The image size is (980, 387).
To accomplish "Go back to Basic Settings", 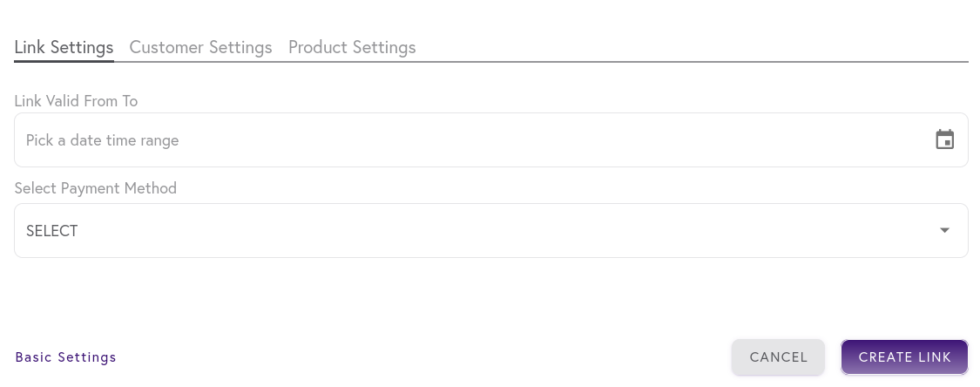I will pos(65,357).
